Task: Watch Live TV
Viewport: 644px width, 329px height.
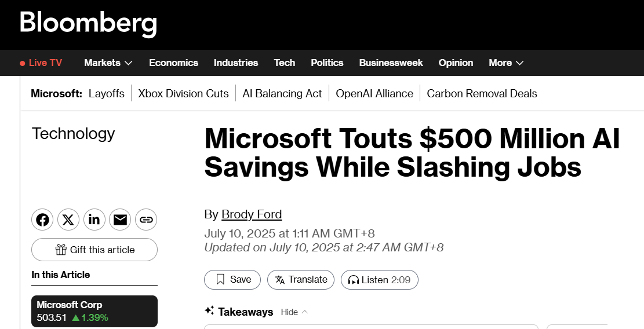Action: point(41,63)
